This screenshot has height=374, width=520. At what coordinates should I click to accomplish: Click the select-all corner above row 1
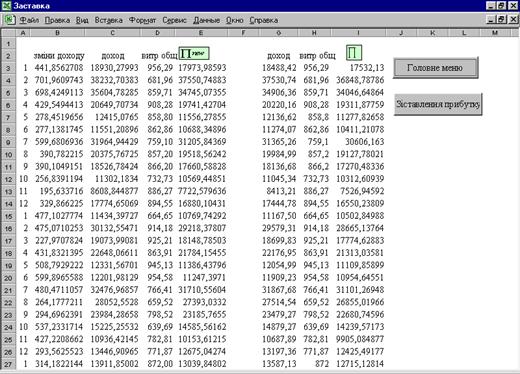click(8, 33)
